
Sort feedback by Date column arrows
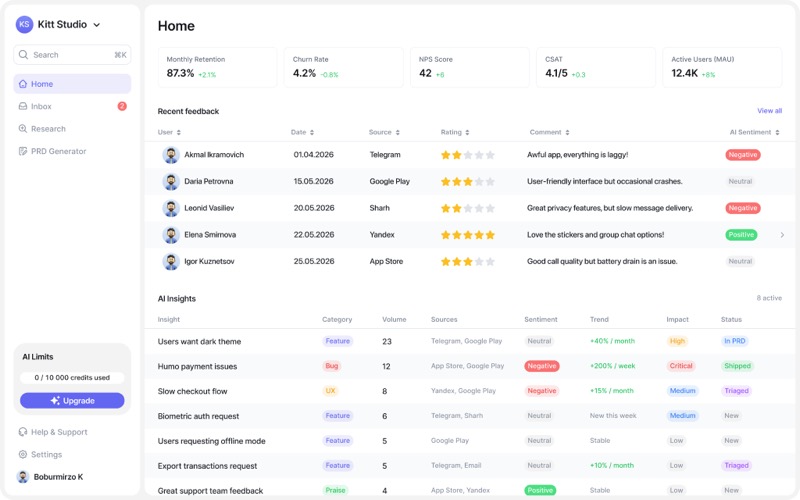click(x=312, y=132)
